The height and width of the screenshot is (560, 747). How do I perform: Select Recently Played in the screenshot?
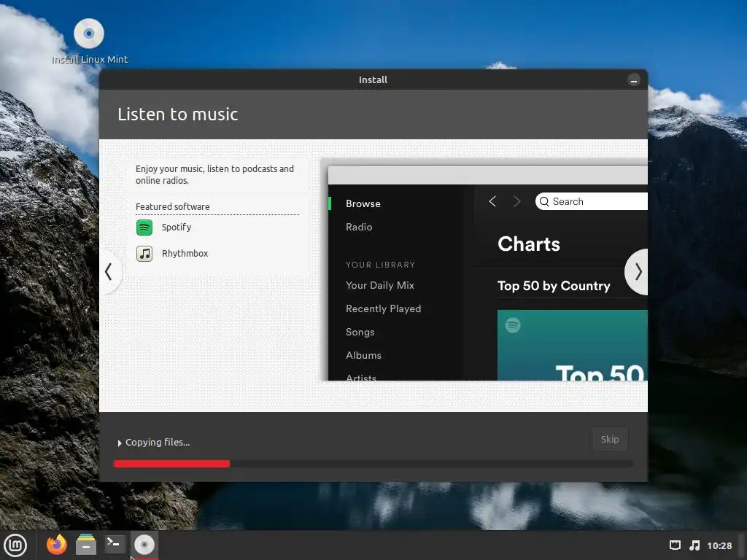pyautogui.click(x=383, y=308)
